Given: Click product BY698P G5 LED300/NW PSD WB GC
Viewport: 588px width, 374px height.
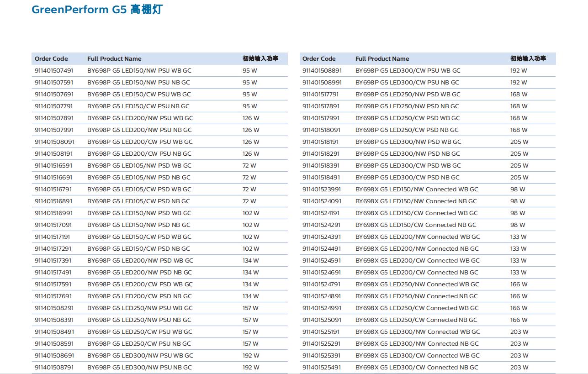Looking at the screenshot, I should (408, 142).
